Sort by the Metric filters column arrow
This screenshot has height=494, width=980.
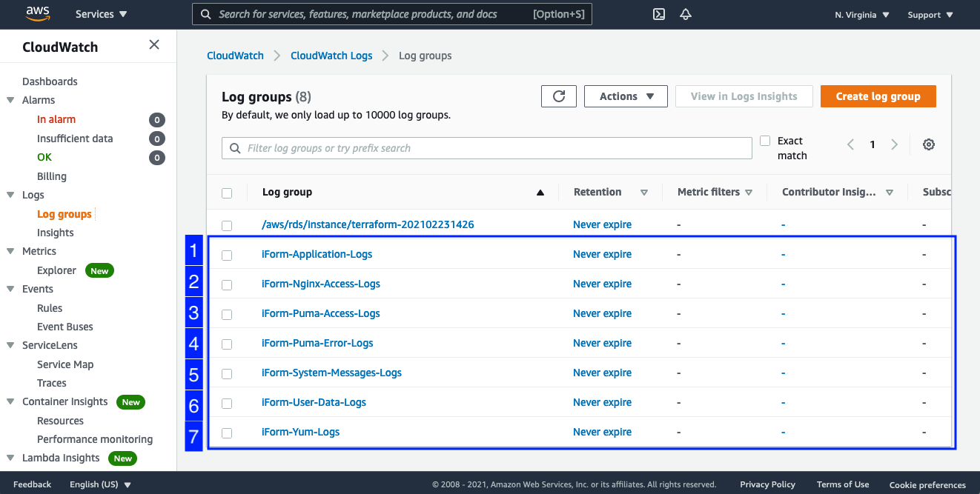pyautogui.click(x=749, y=193)
